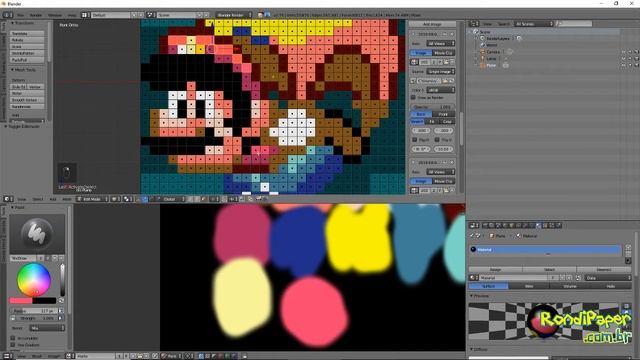Click the Scale tool button
Image resolution: width=640 pixels, height=360 pixels.
[x=27, y=47]
